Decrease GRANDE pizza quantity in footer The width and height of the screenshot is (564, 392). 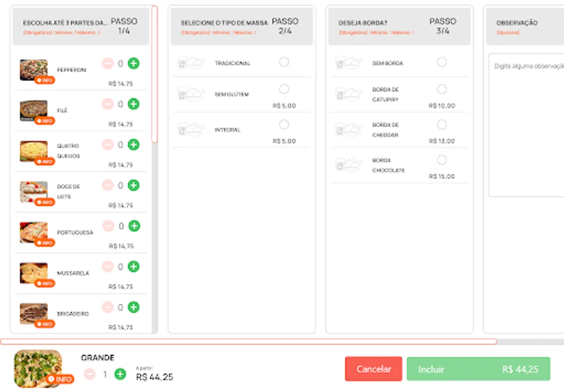tap(89, 374)
